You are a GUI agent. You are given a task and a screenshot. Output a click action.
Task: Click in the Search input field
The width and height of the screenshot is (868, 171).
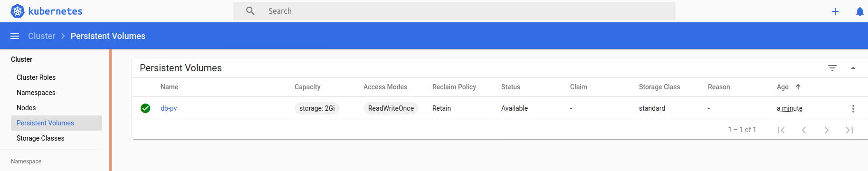click(469, 11)
